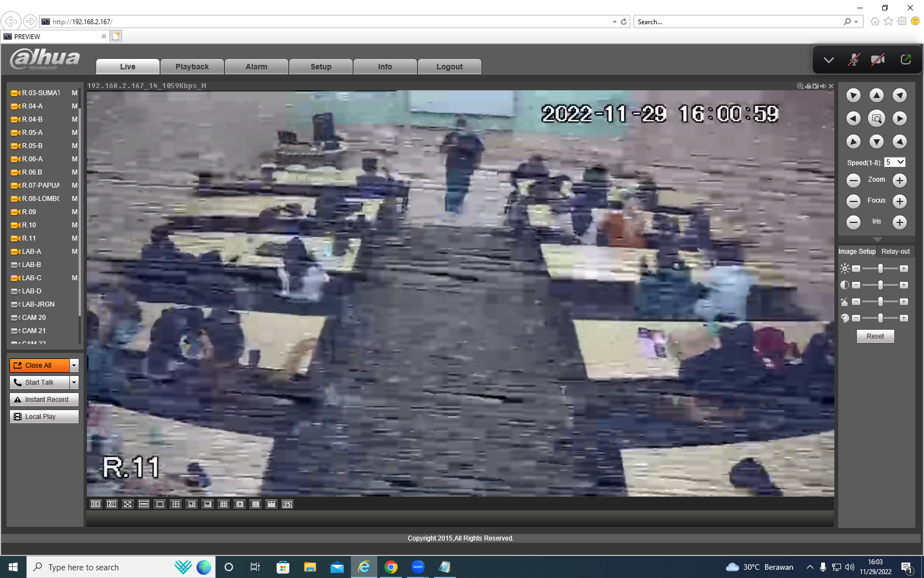The width and height of the screenshot is (924, 578).
Task: Tilt the PTZ camera up
Action: [876, 95]
